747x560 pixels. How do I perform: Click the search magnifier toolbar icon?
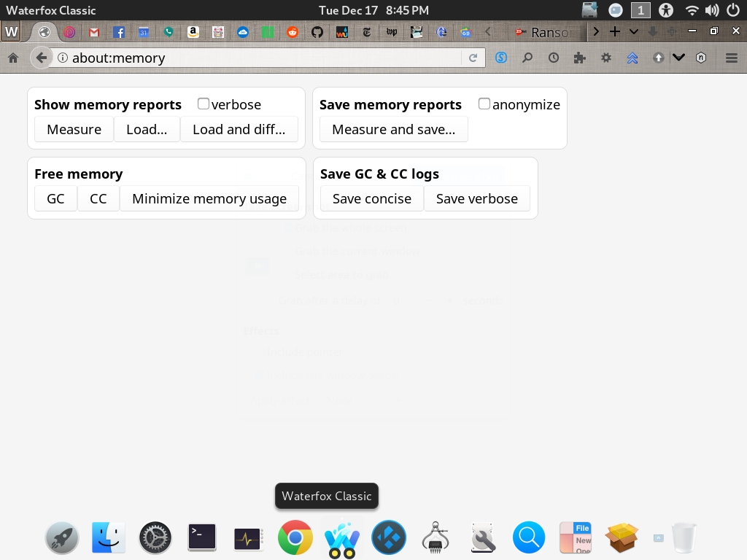tap(527, 57)
